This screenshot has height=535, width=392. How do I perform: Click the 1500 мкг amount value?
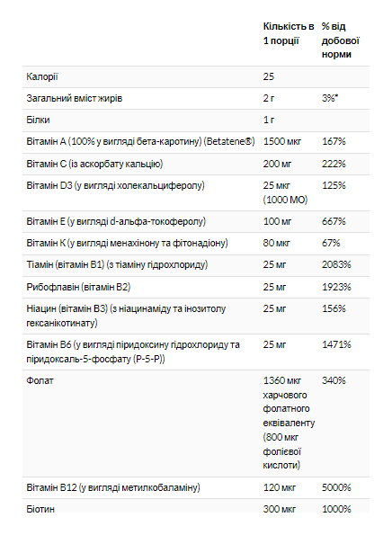point(281,141)
